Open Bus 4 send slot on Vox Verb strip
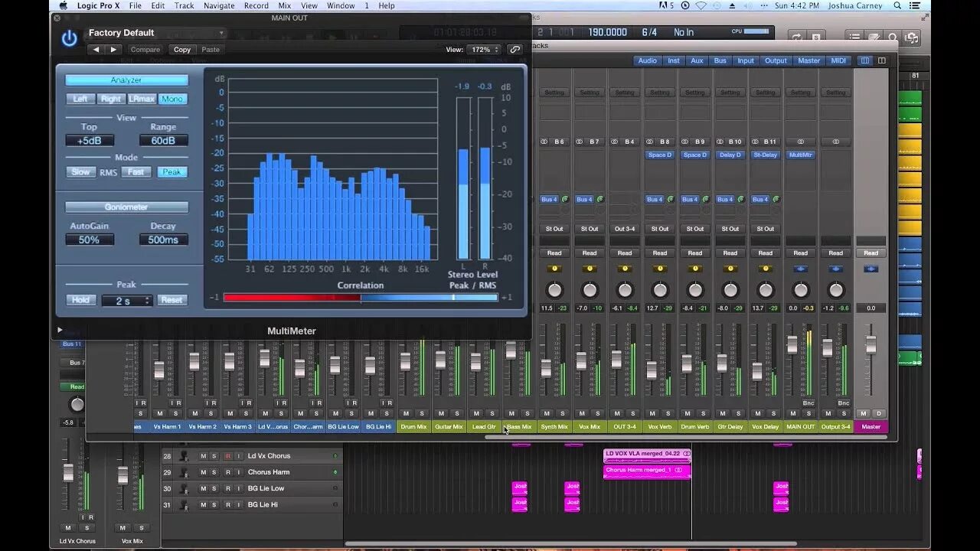This screenshot has width=980, height=551. pos(655,200)
